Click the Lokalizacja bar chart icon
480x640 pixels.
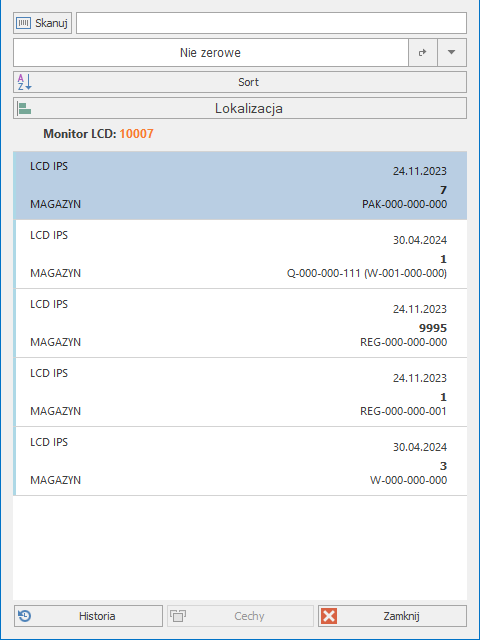coord(24,109)
